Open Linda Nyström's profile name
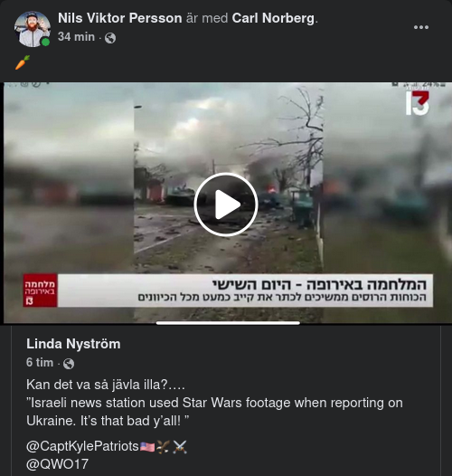 click(73, 344)
